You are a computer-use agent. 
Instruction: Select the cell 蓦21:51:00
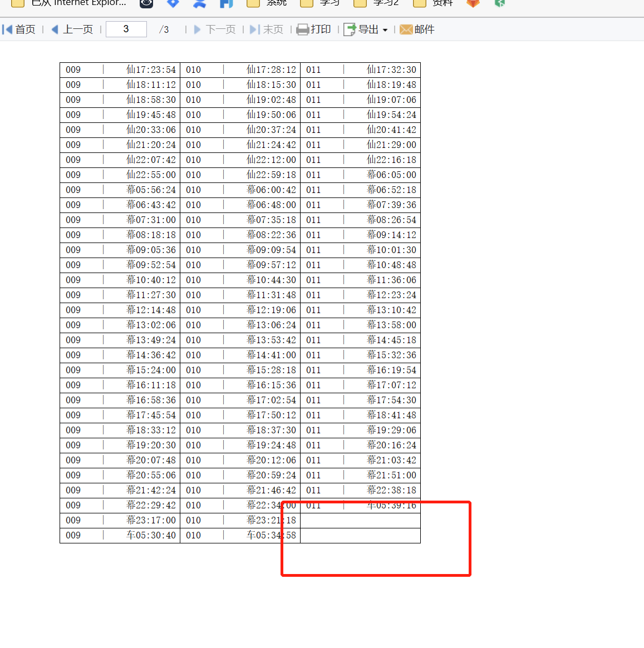click(391, 475)
